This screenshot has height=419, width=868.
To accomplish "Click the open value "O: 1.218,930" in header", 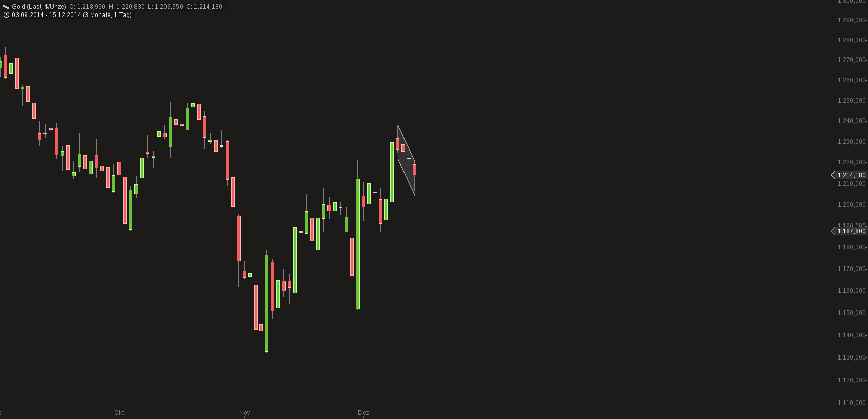I will coord(87,7).
